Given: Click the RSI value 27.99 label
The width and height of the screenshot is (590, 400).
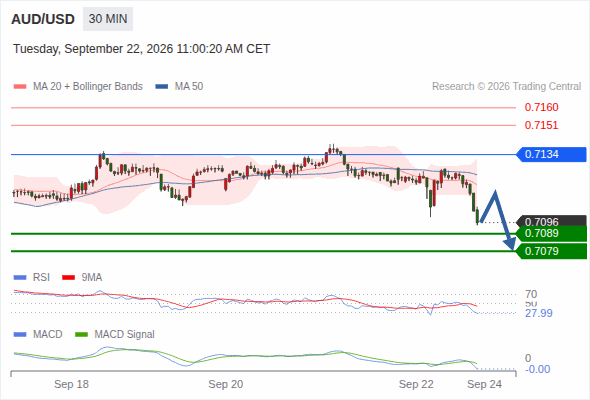Looking at the screenshot, I should point(539,313).
